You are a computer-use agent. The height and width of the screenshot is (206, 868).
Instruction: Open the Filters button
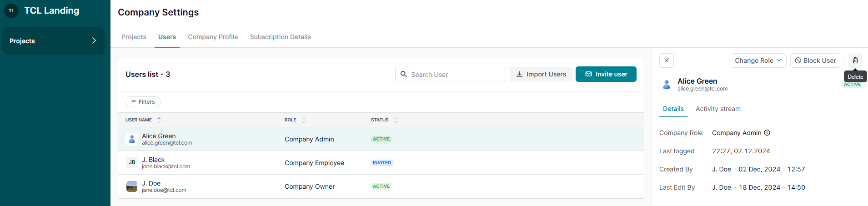tap(143, 102)
